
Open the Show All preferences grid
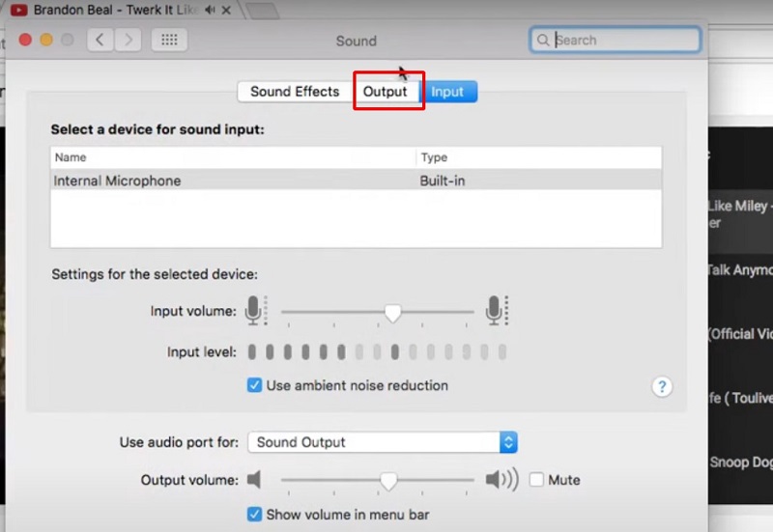169,41
